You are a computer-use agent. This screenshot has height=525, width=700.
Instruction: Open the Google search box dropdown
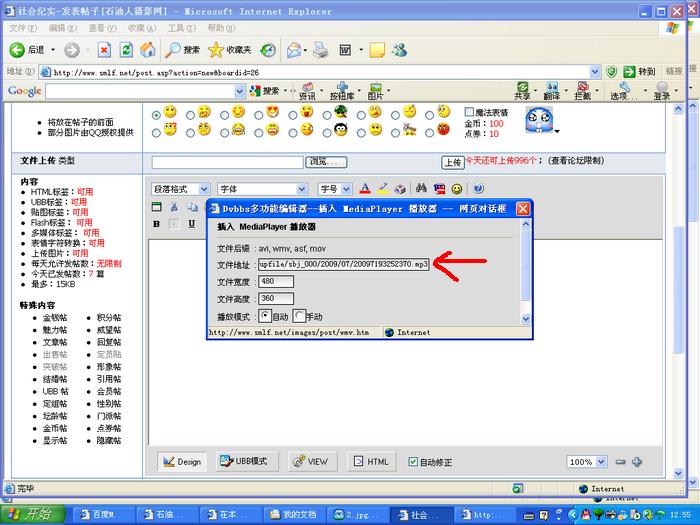(240, 92)
